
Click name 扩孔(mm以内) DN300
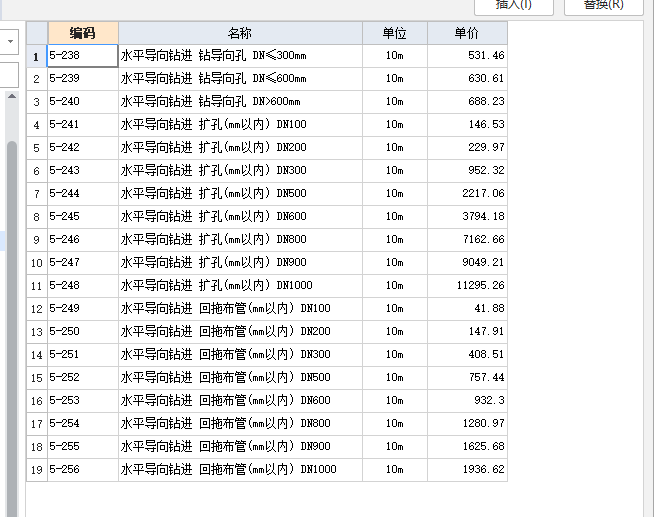tap(241, 171)
